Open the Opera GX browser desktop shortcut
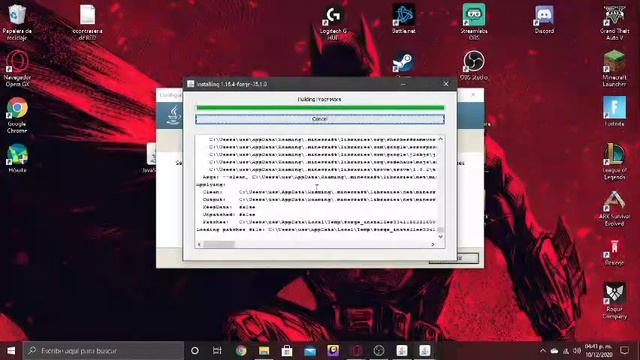The image size is (640, 360). coord(17,69)
